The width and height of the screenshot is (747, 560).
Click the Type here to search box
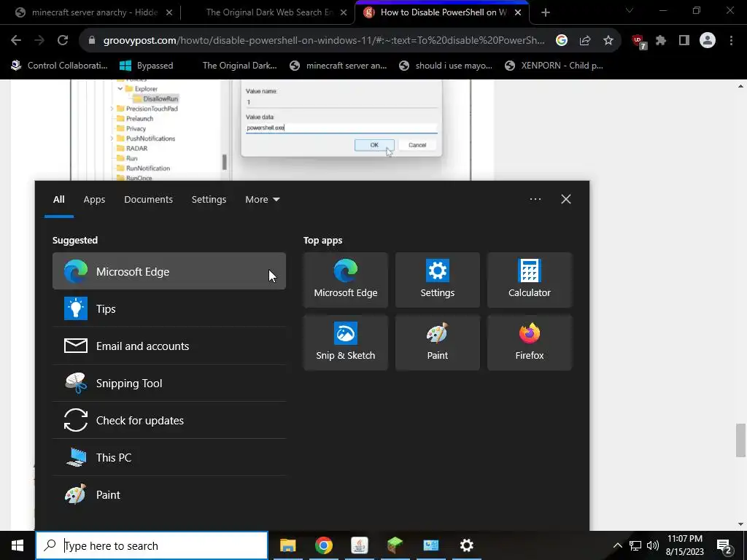(x=152, y=545)
